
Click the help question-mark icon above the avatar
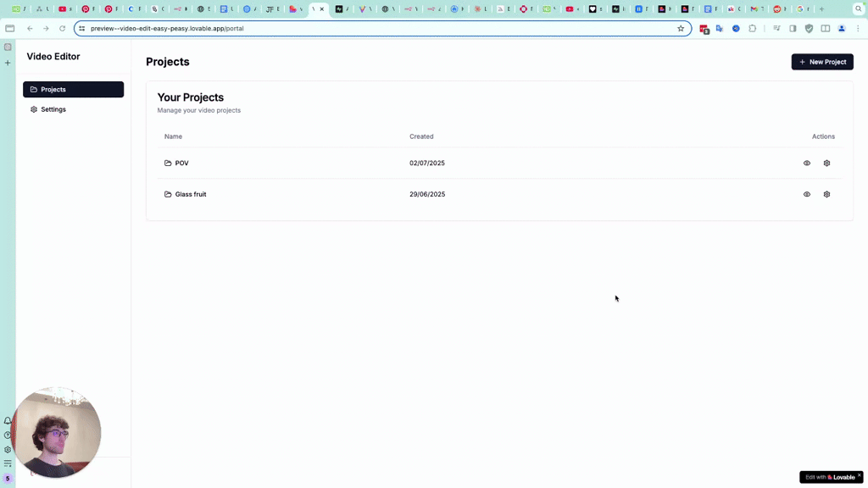click(x=8, y=435)
